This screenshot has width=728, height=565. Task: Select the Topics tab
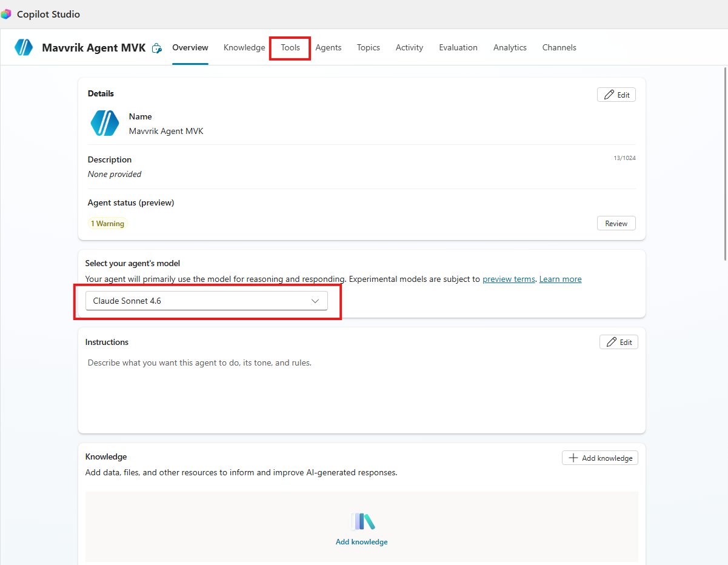pyautogui.click(x=369, y=47)
